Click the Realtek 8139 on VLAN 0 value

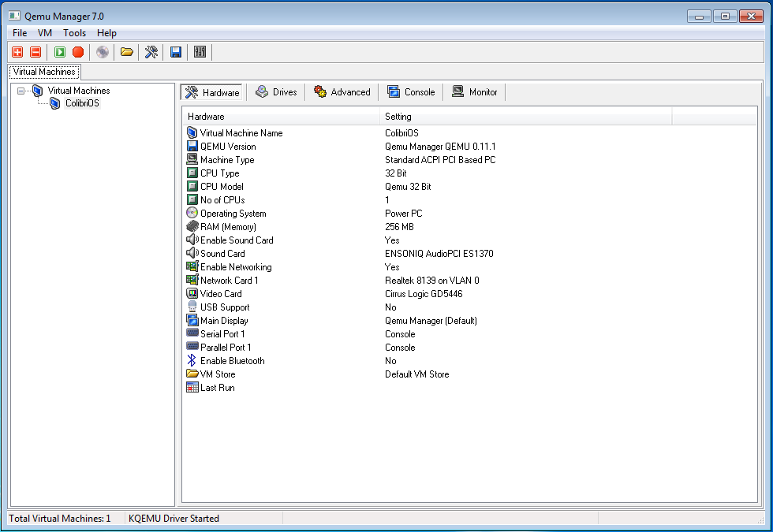pyautogui.click(x=432, y=281)
